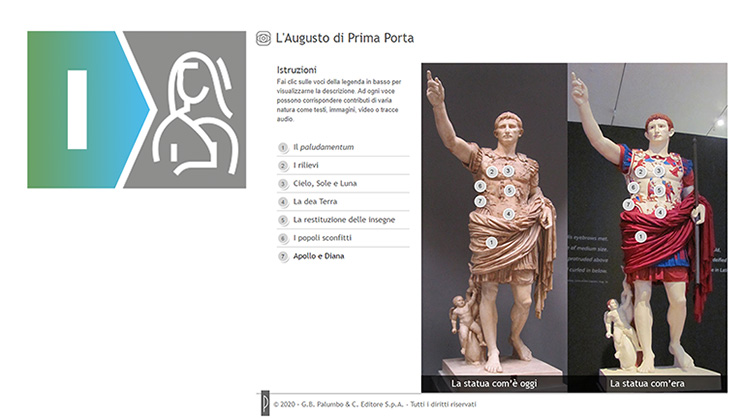Choose Apollo e Diana legend item

343,256
